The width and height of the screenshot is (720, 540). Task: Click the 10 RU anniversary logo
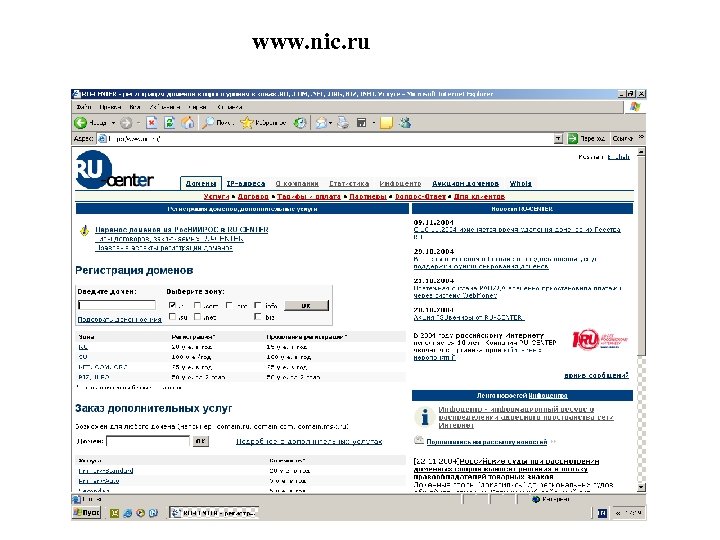tap(600, 339)
